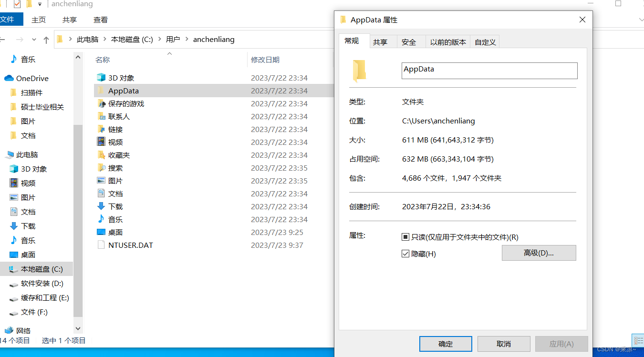Select the AppData folder icon in file list
The width and height of the screenshot is (644, 357).
tap(101, 91)
